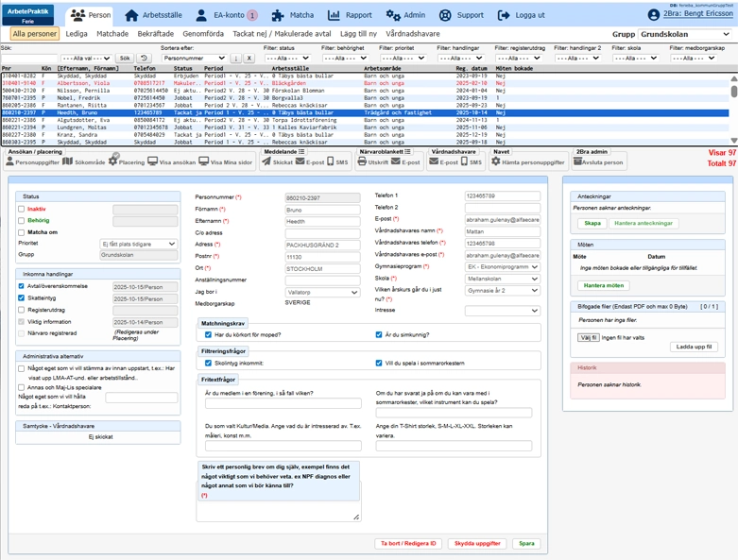Screen dimensions: 738x560
Task: Uncheck the Skatteintyg checkbox
Action: pyautogui.click(x=21, y=297)
